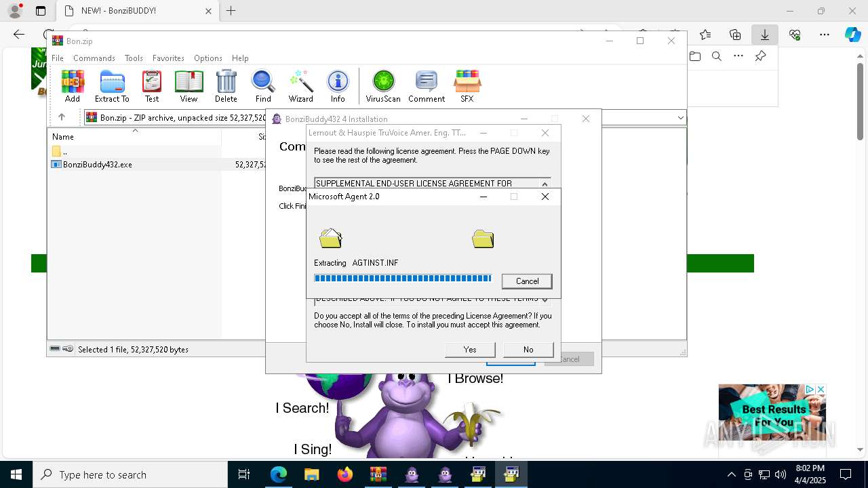This screenshot has height=488, width=868.
Task: Open volume control in system tray
Action: [781, 474]
